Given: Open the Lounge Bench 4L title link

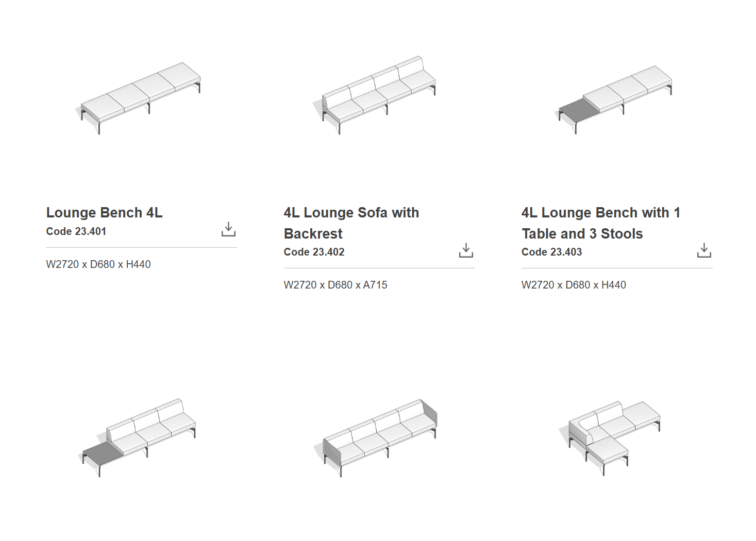Looking at the screenshot, I should coord(104,213).
